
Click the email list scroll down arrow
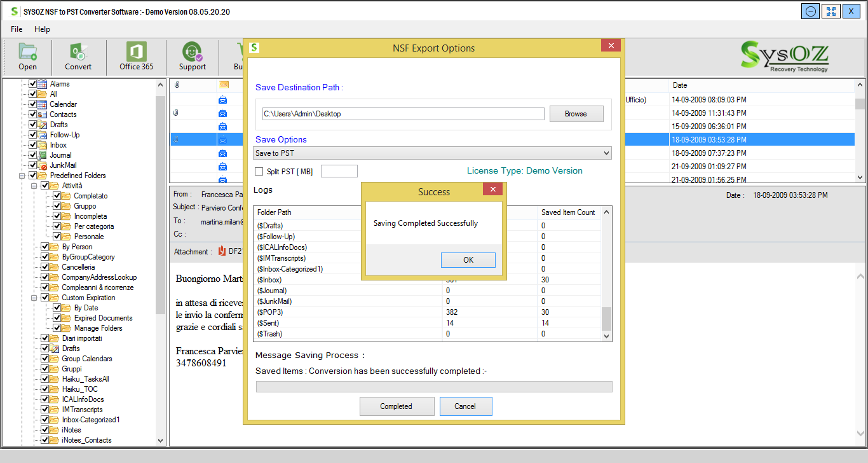click(x=860, y=177)
